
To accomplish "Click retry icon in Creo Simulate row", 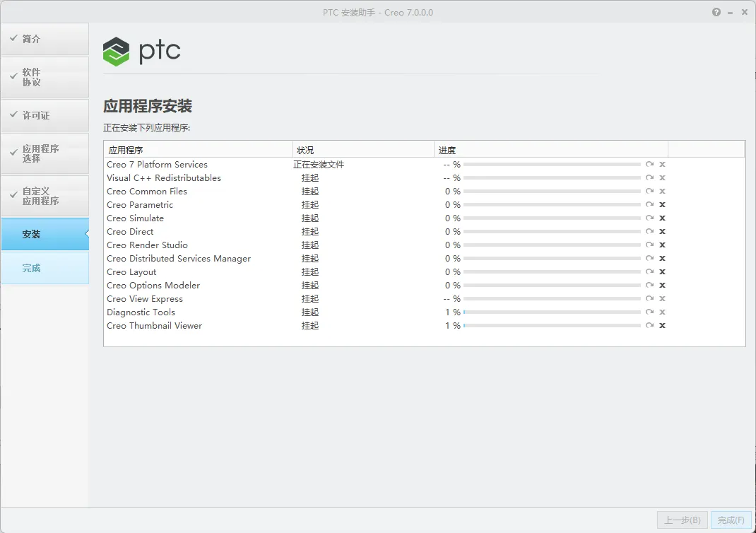I will (649, 218).
